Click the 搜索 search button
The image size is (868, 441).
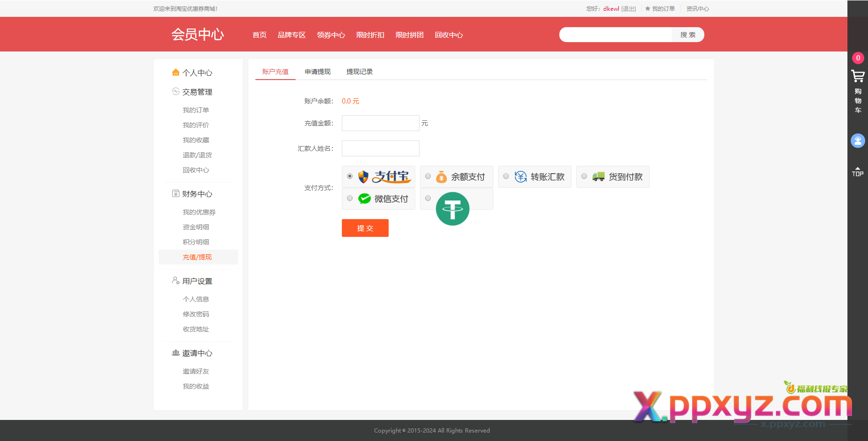point(688,35)
